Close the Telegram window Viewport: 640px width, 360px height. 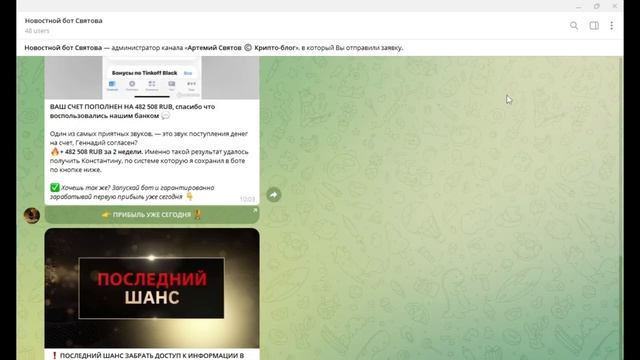coord(615,6)
